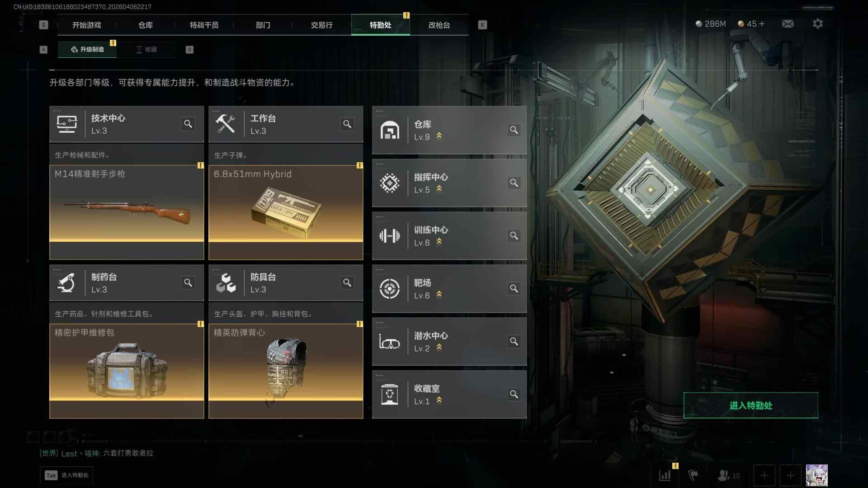Switch to the 仓库 top tab
Image resolution: width=868 pixels, height=488 pixels.
click(146, 25)
